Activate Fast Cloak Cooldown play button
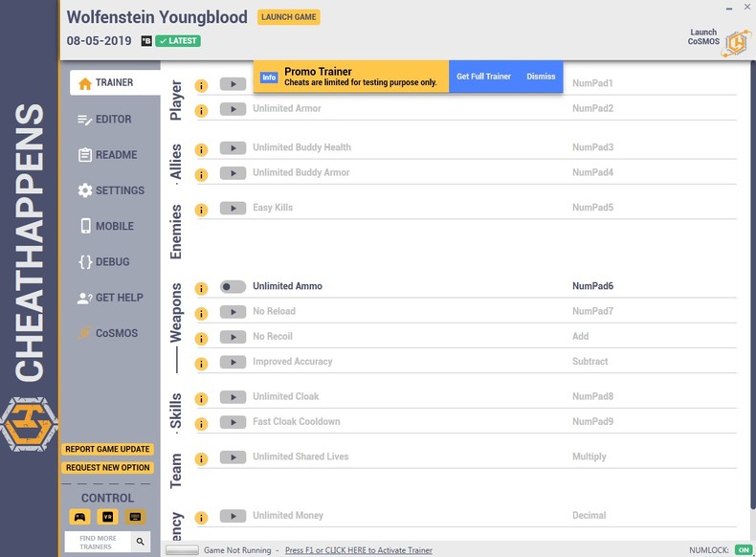This screenshot has width=756, height=557. tap(233, 422)
